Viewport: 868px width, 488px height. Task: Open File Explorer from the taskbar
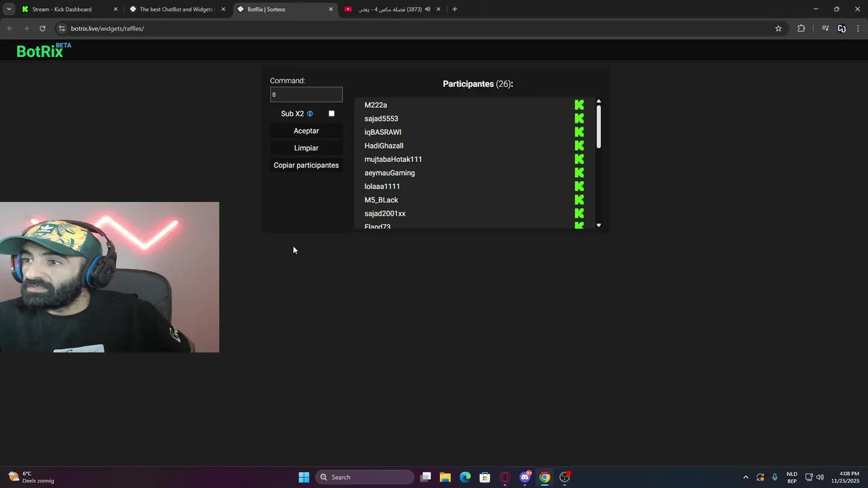445,477
